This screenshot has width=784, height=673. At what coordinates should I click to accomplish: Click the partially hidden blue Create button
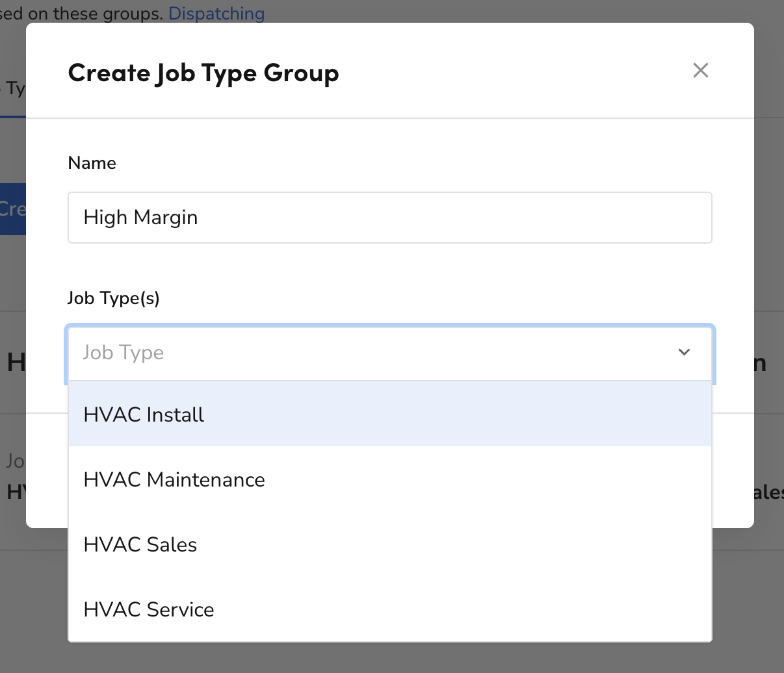(x=13, y=209)
